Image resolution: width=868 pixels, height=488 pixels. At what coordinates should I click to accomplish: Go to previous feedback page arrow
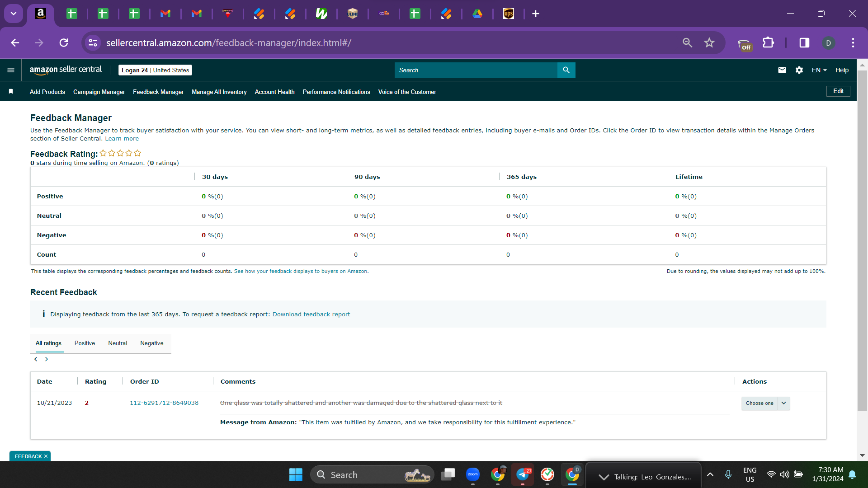click(x=36, y=359)
